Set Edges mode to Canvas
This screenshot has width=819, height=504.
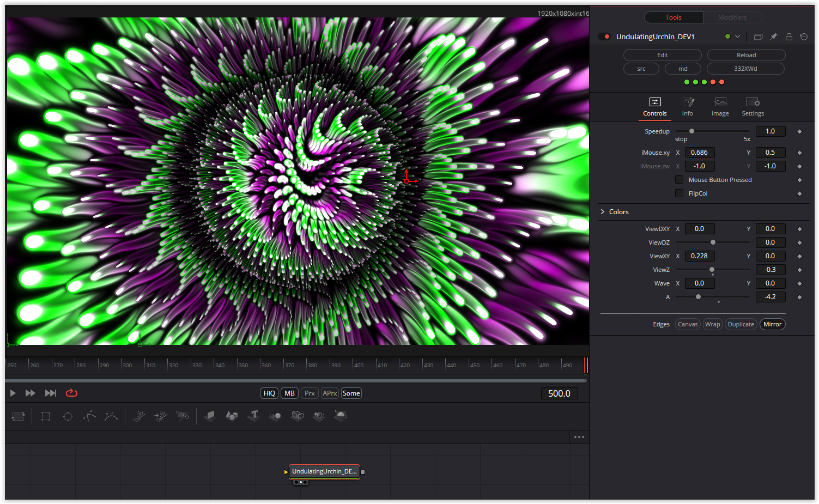tap(688, 324)
